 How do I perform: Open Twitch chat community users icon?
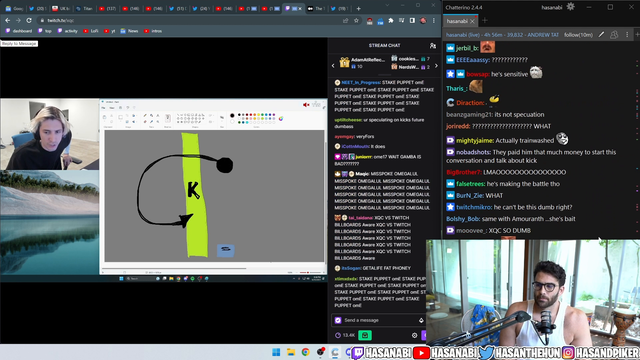[x=433, y=46]
